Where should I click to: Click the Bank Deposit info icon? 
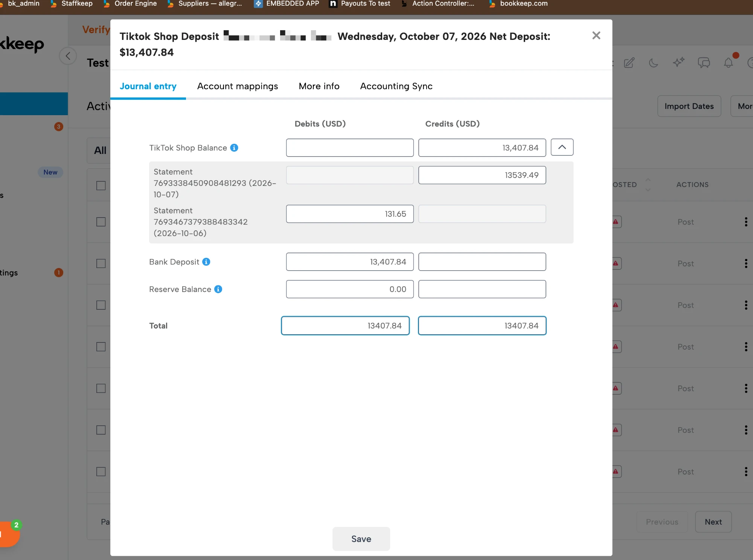206,262
